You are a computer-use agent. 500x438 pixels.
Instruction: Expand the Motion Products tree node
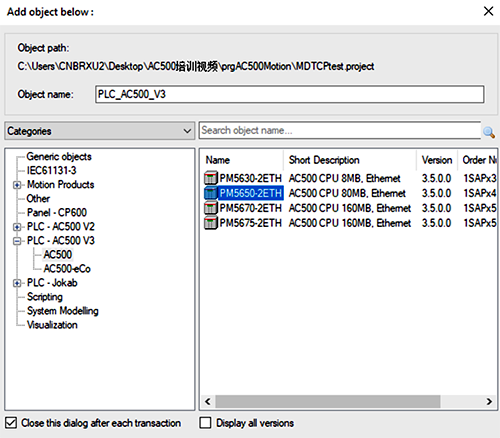coord(17,185)
